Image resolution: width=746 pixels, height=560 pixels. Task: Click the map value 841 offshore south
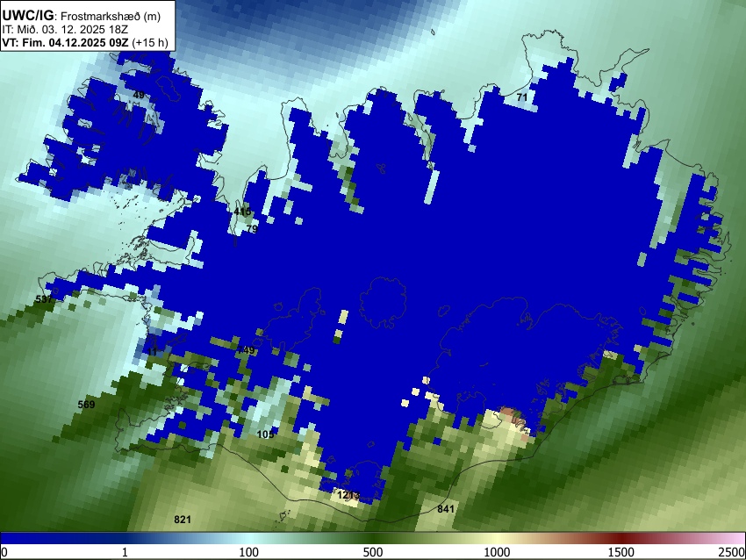tap(446, 508)
